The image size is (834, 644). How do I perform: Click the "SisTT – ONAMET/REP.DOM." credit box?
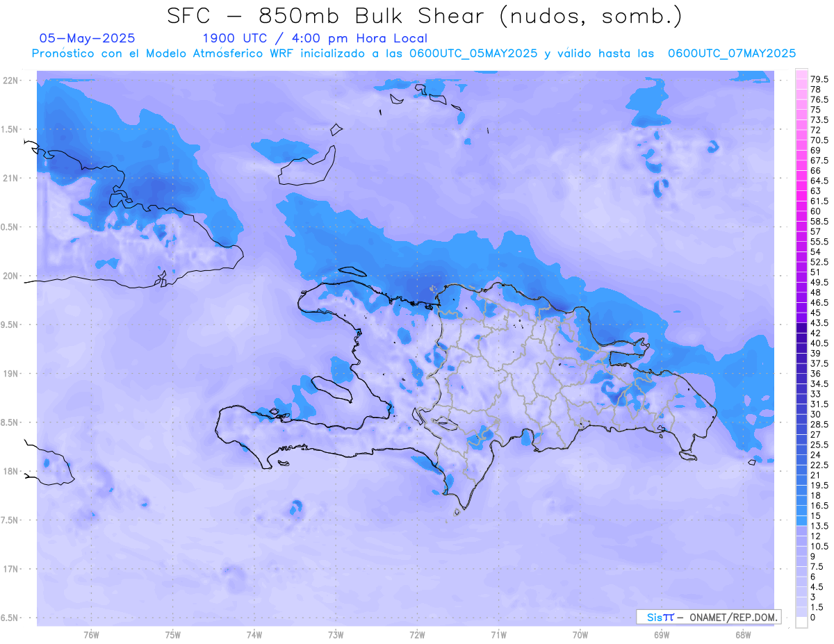coord(710,617)
